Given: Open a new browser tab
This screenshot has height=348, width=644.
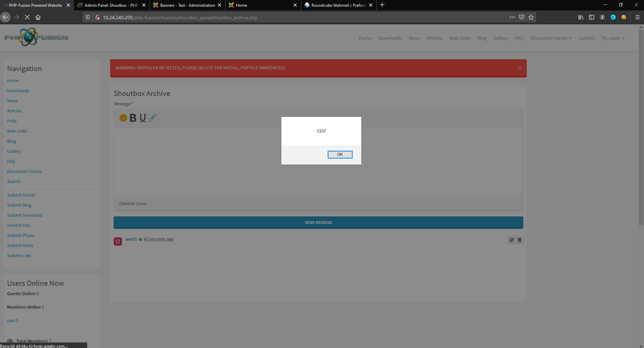Looking at the screenshot, I should click(x=382, y=5).
